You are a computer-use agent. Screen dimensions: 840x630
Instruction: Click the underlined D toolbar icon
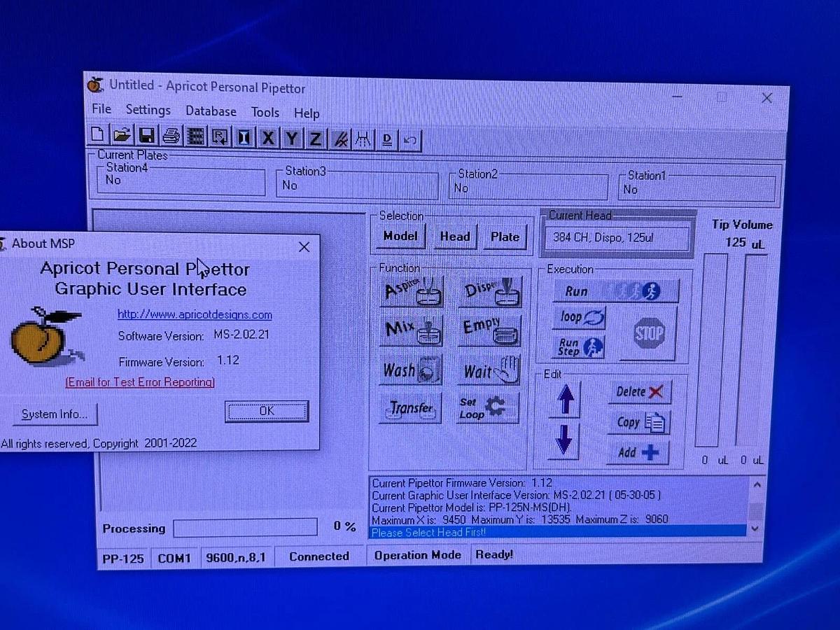386,140
